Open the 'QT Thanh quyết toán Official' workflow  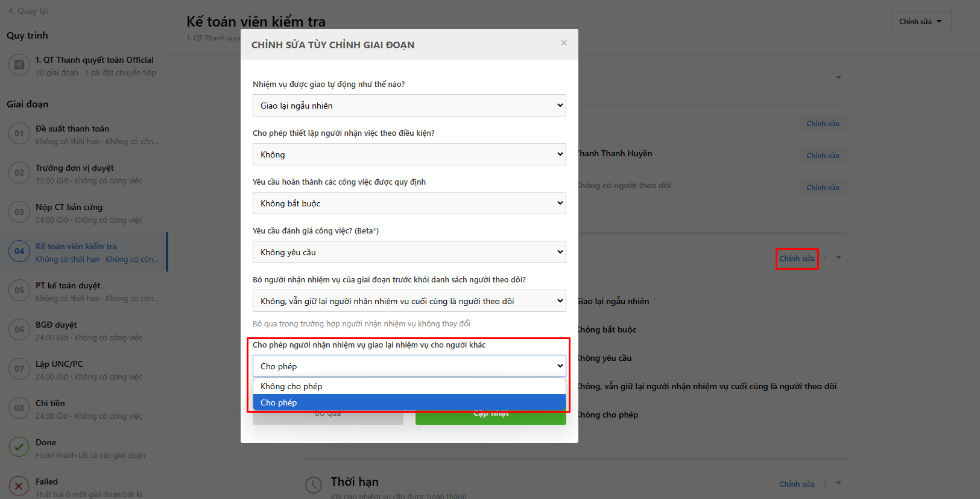[94, 60]
